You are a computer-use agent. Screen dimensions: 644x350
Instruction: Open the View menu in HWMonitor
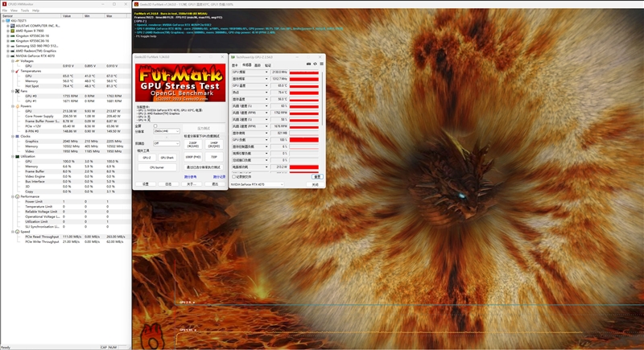[x=14, y=10]
